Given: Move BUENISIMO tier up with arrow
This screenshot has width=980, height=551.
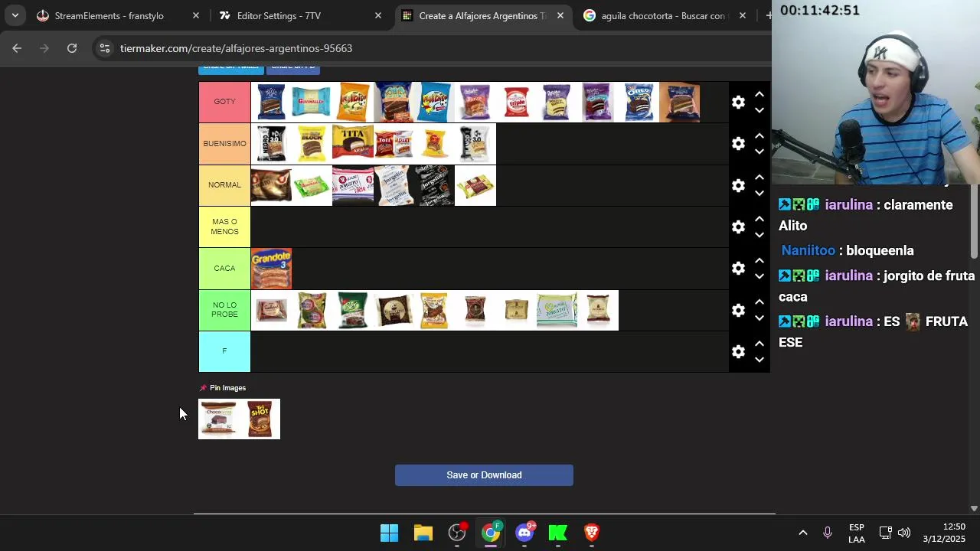Looking at the screenshot, I should click(x=759, y=135).
